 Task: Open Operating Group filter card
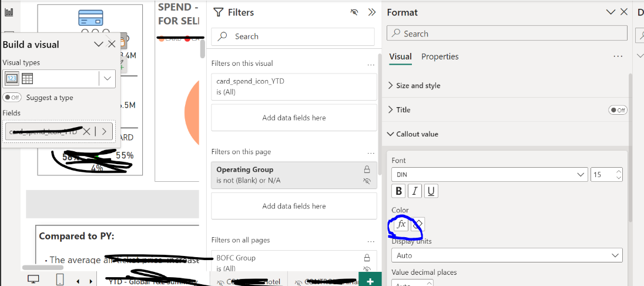pyautogui.click(x=294, y=175)
